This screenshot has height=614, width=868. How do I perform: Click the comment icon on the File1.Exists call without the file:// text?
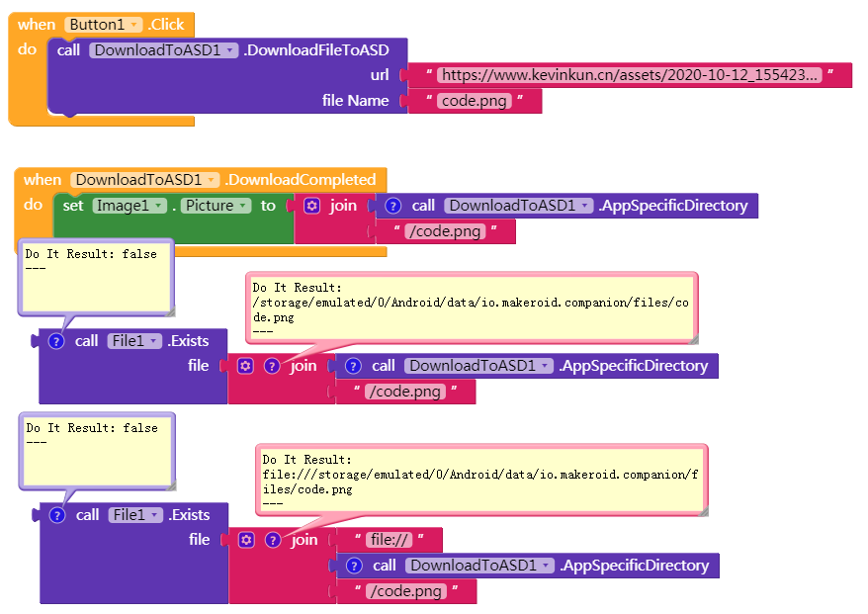click(56, 341)
